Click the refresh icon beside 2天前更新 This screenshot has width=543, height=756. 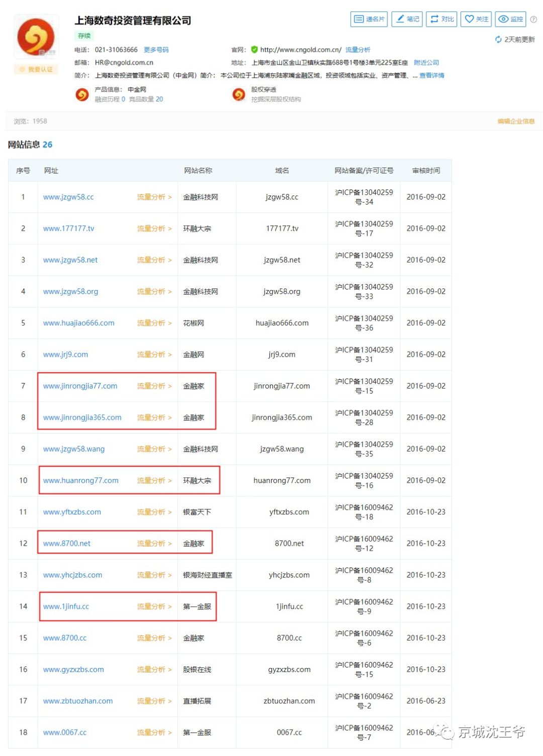pos(498,40)
